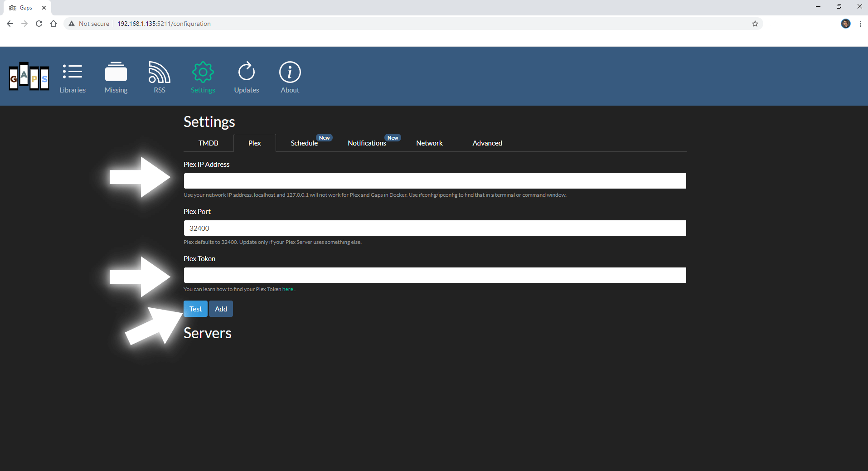Bookmark this page with the star
Viewport: 868px width, 471px height.
point(755,24)
